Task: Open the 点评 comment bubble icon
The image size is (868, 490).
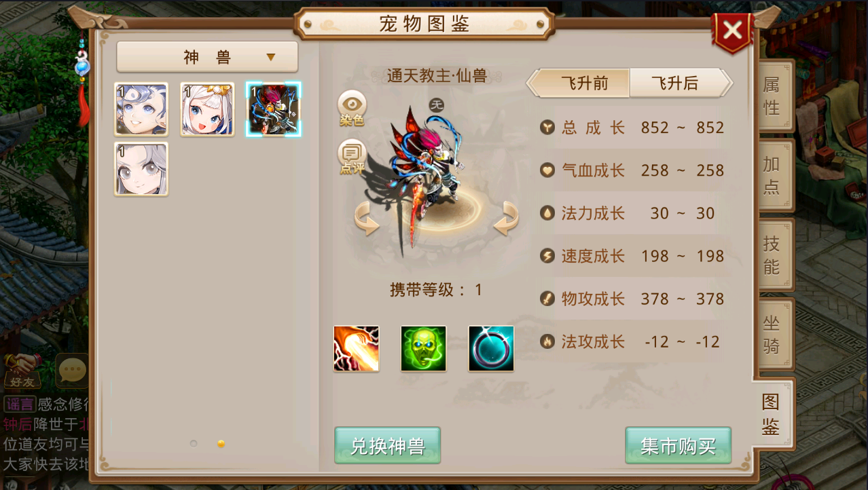Action: [x=352, y=157]
